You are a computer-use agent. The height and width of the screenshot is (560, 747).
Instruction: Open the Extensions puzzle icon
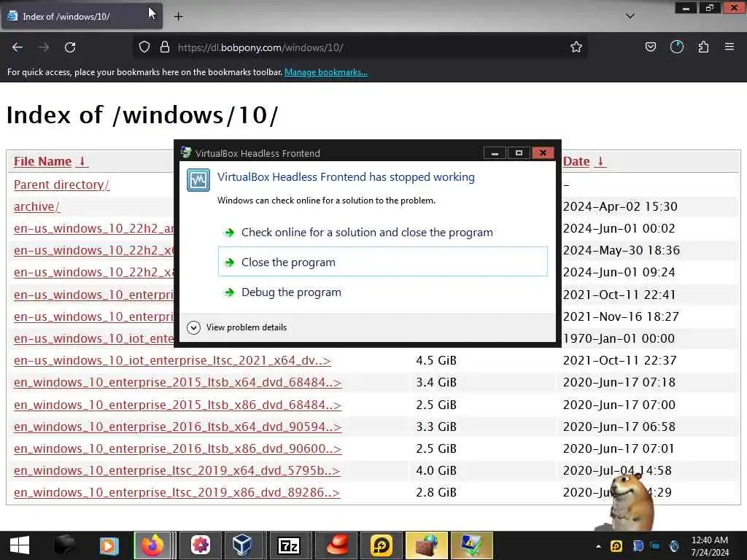(703, 47)
